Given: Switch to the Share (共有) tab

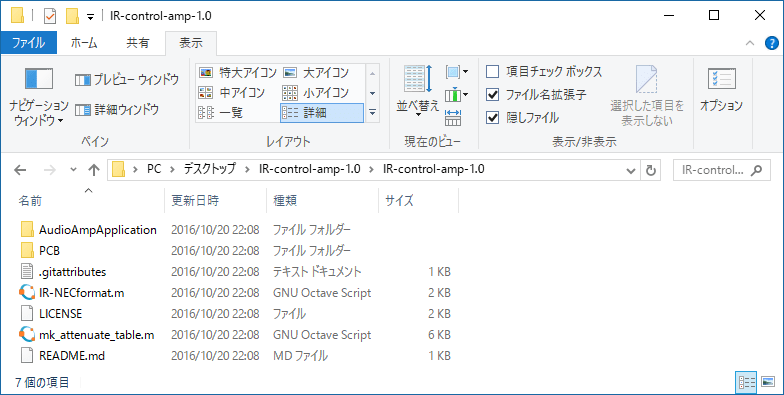Looking at the screenshot, I should point(138,43).
